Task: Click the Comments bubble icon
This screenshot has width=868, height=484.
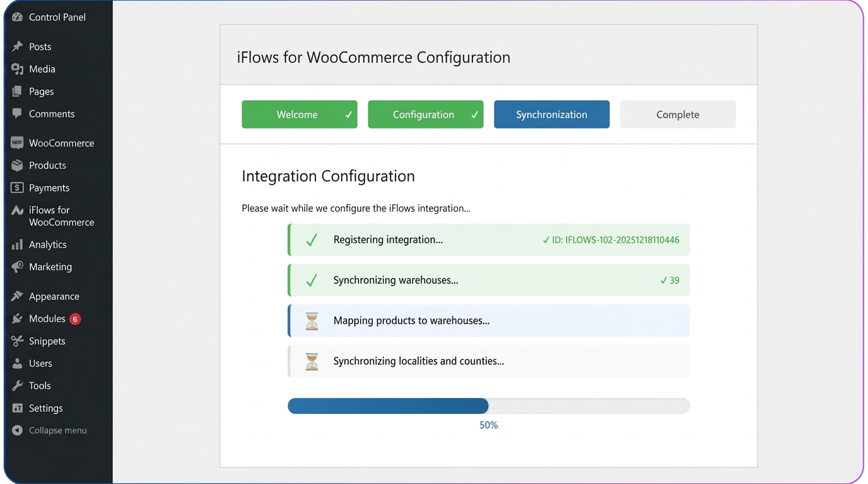Action: [x=17, y=114]
